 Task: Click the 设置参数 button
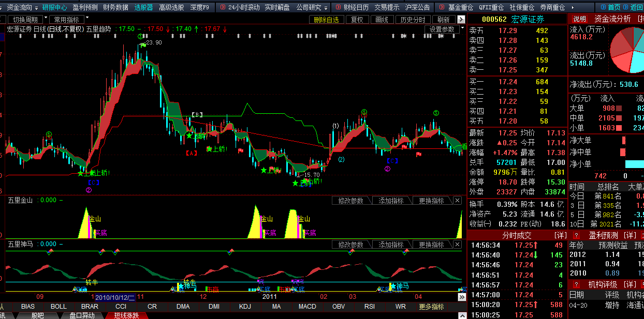click(x=442, y=29)
